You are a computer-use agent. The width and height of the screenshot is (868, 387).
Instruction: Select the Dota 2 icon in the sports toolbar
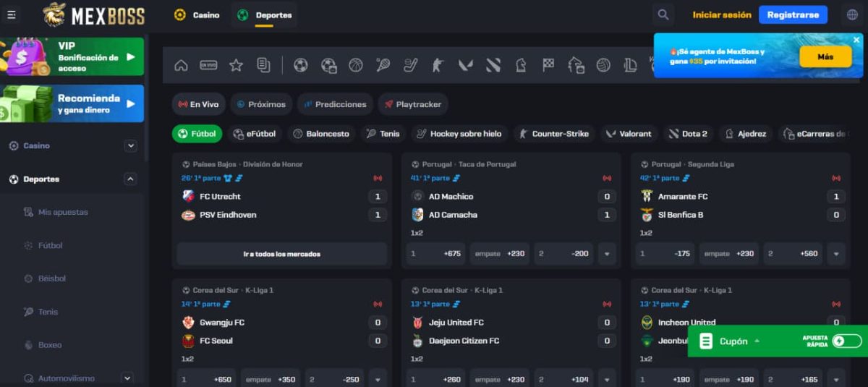[493, 65]
